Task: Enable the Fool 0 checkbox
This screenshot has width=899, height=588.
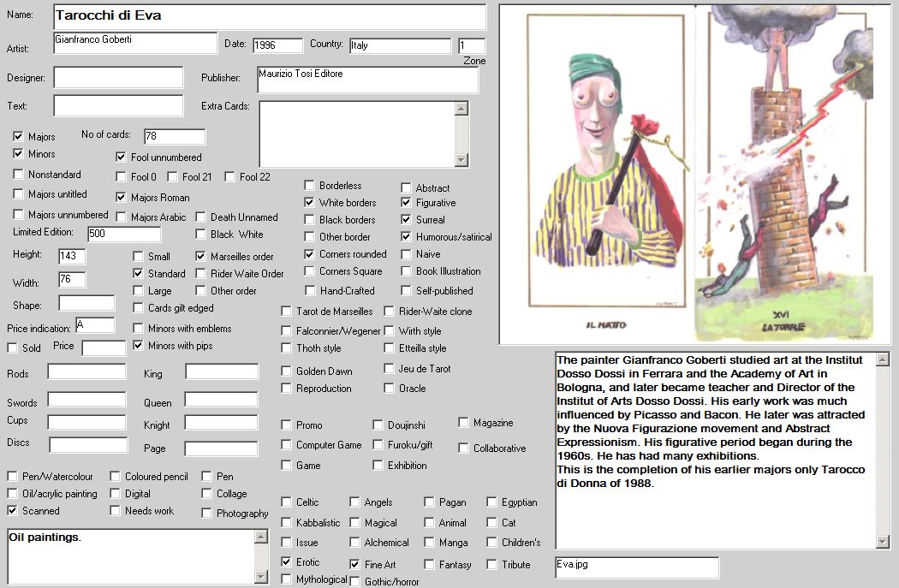Action: [x=122, y=177]
